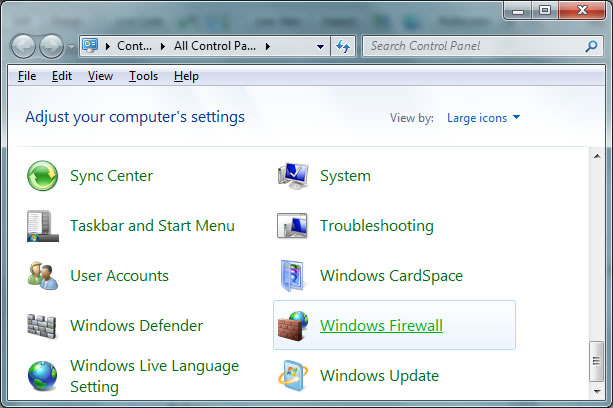Open the File menu
The image size is (613, 408).
27,76
